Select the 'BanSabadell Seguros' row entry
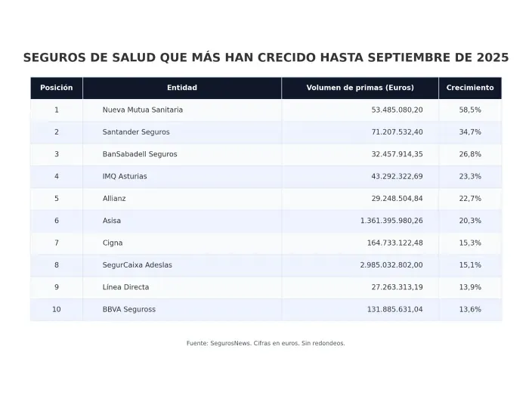 [140, 154]
